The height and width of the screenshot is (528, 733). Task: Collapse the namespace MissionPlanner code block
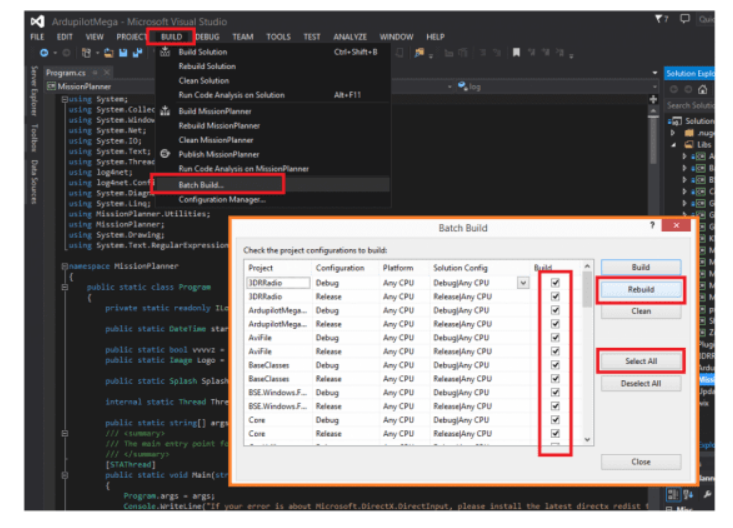pyautogui.click(x=65, y=266)
